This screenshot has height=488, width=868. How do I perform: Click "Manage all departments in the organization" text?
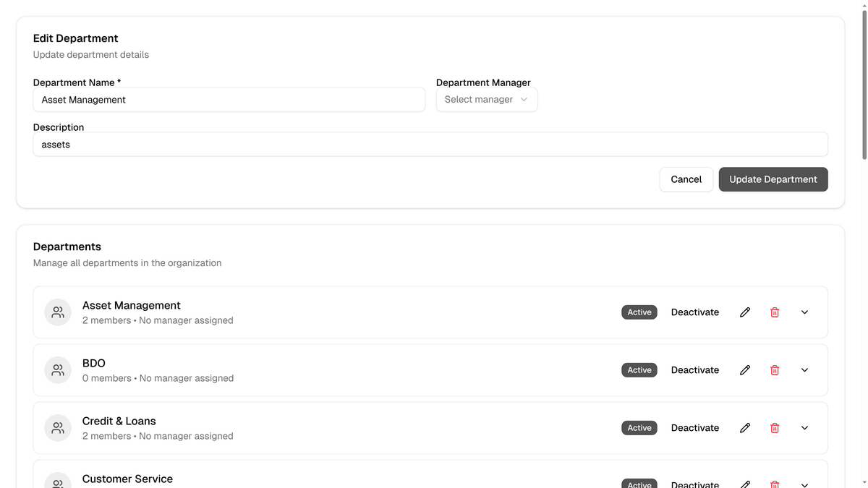click(x=127, y=263)
